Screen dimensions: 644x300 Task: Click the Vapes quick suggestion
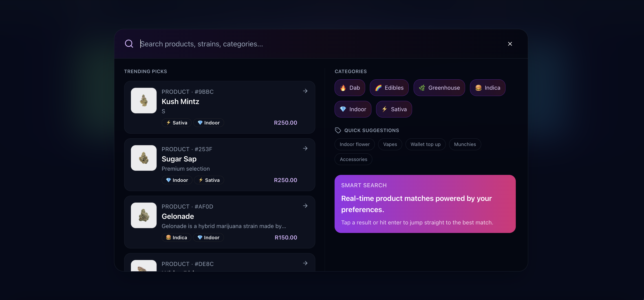pos(390,144)
